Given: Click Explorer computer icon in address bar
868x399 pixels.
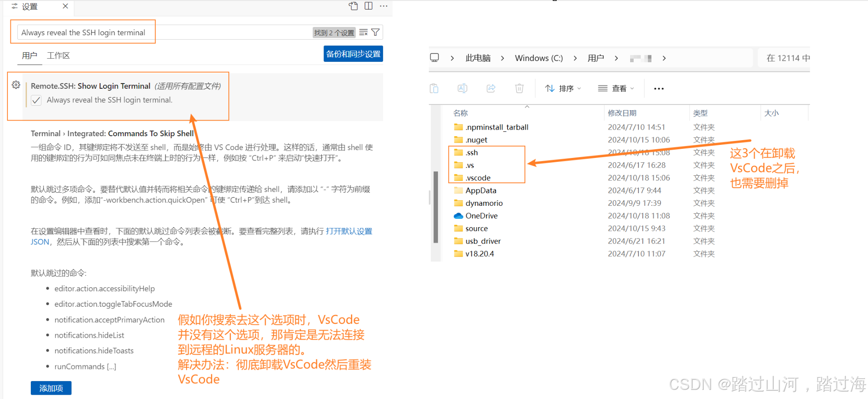Looking at the screenshot, I should 434,58.
